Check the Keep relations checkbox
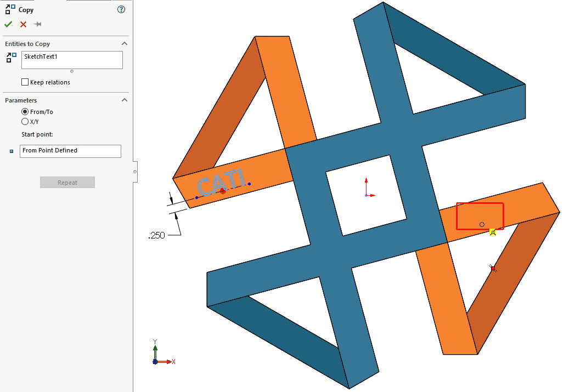 pos(25,82)
